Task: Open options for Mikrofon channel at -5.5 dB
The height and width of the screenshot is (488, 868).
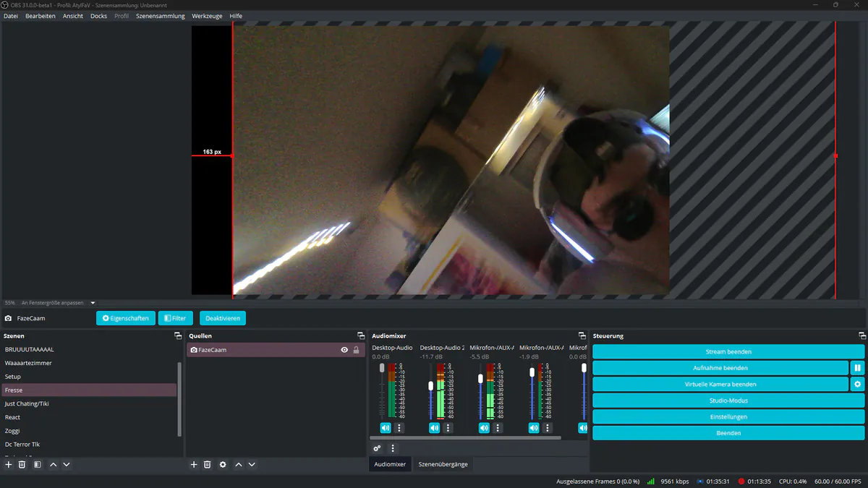Action: tap(498, 428)
